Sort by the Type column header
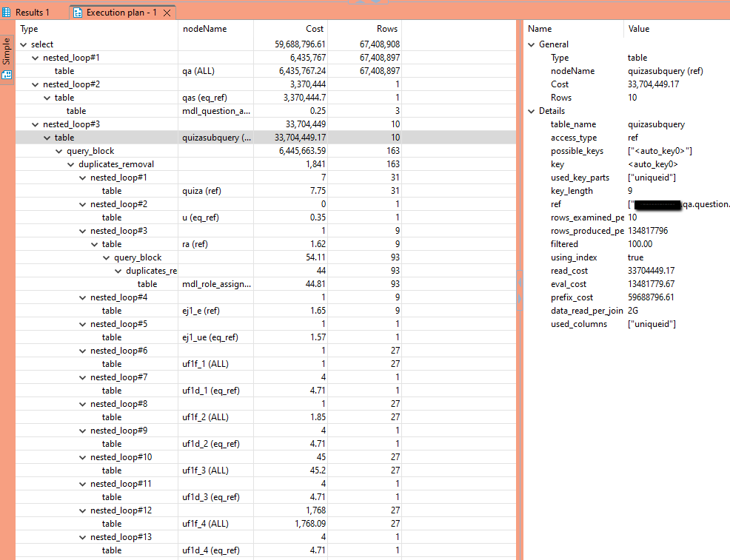The width and height of the screenshot is (730, 560). pos(29,29)
